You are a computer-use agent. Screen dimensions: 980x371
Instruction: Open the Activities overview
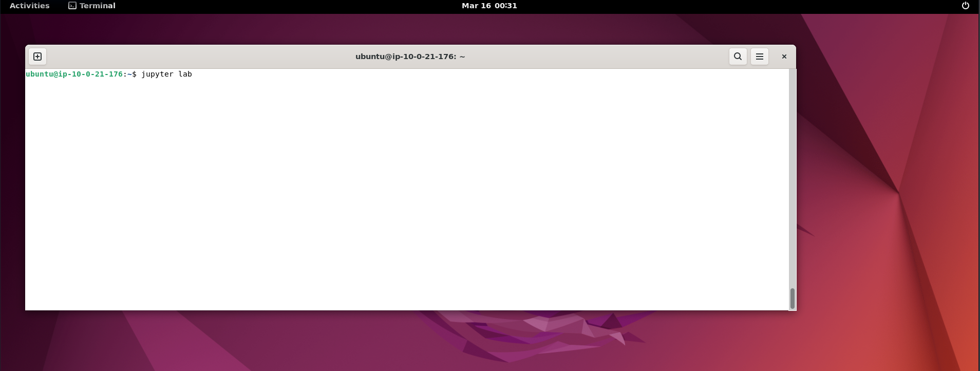point(30,6)
